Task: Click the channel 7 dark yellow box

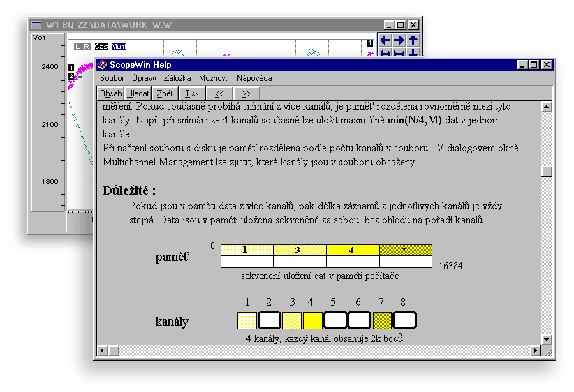Action: click(x=382, y=321)
